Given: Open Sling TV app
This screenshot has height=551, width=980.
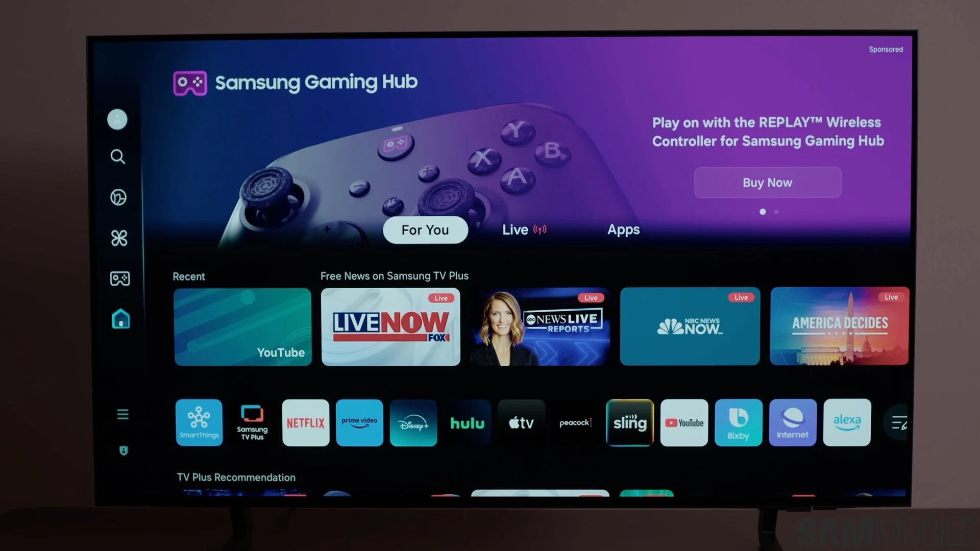Looking at the screenshot, I should click(x=630, y=422).
